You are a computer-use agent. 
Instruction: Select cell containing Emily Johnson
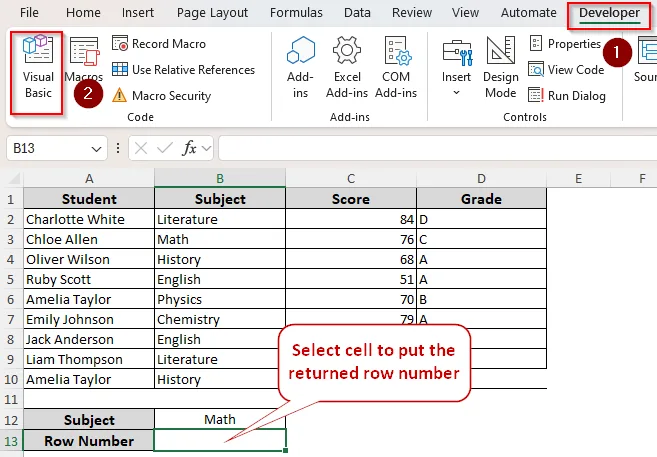[89, 319]
